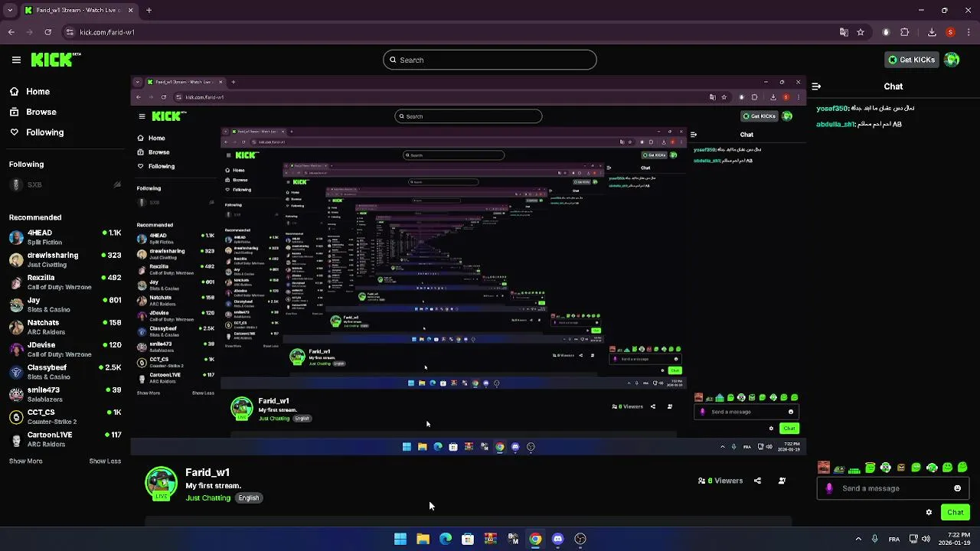Click username yosef350 in chat
The height and width of the screenshot is (551, 980).
coord(832,109)
